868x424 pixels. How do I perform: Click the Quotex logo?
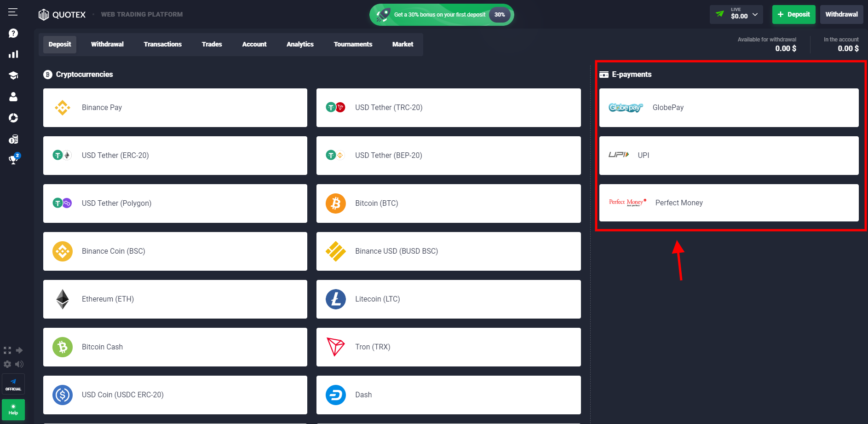[x=62, y=15]
